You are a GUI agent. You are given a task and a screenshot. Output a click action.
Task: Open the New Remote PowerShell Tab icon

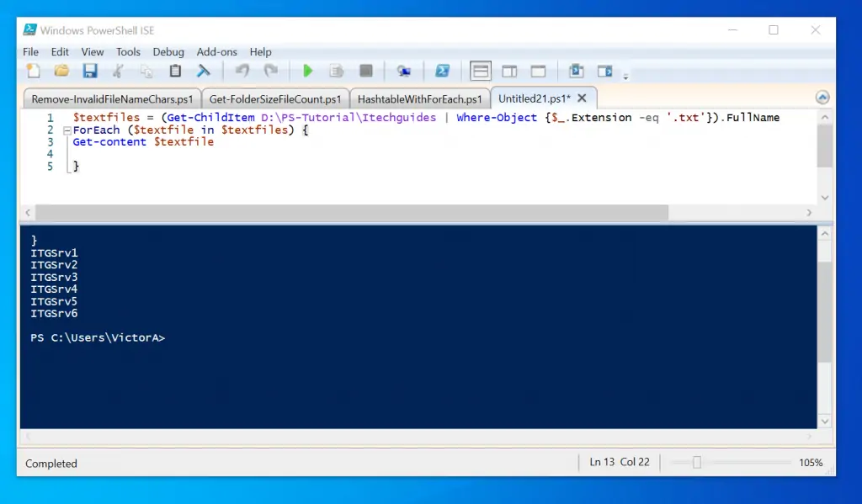[x=404, y=72]
